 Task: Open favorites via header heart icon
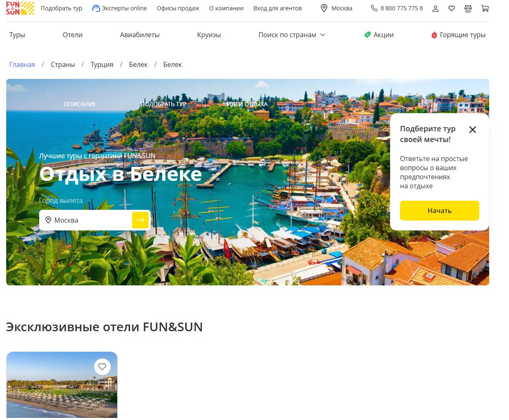point(452,8)
